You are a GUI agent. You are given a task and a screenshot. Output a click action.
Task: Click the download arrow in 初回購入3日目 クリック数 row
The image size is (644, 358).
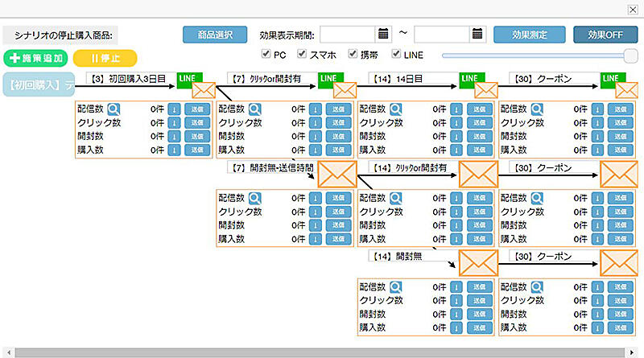174,122
